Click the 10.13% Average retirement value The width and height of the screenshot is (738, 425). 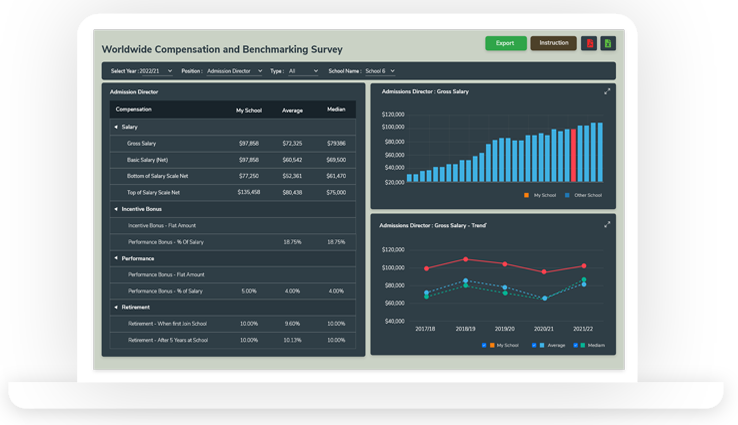pos(292,340)
